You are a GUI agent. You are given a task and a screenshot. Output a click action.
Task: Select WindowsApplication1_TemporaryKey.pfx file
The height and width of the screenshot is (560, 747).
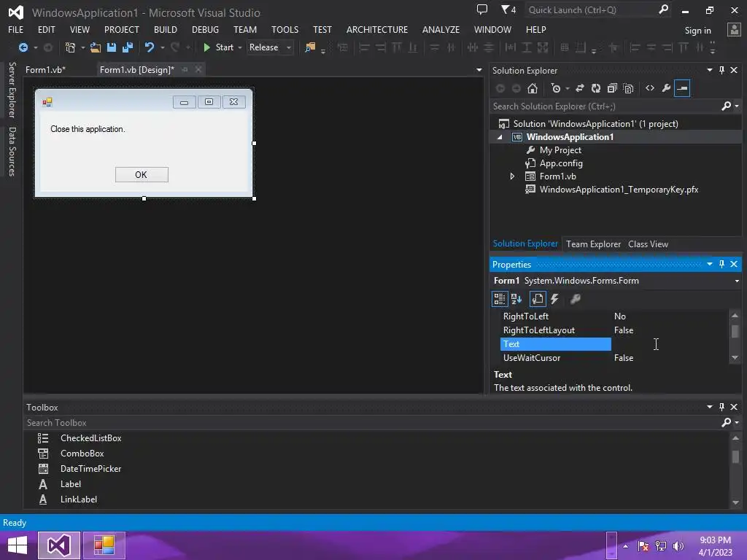619,190
